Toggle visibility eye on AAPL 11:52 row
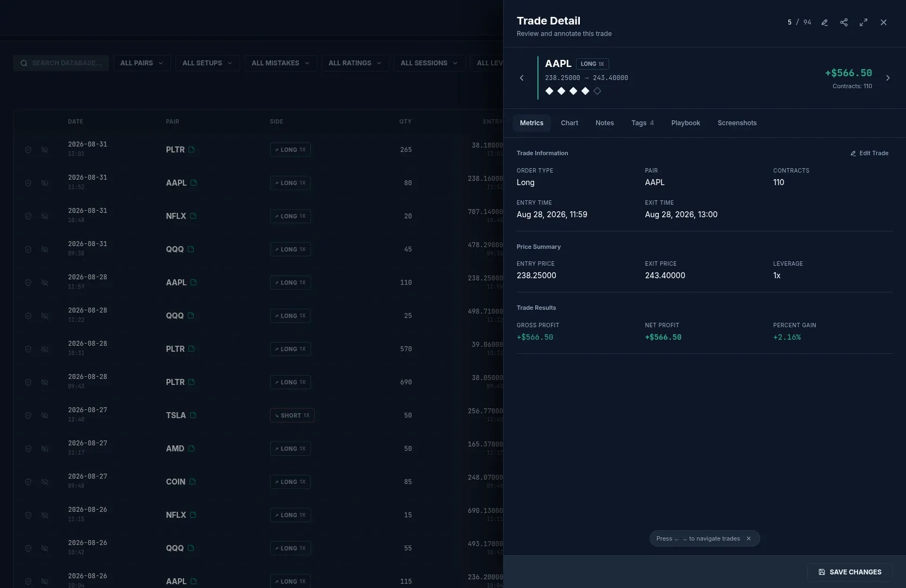The height and width of the screenshot is (588, 906). click(45, 183)
